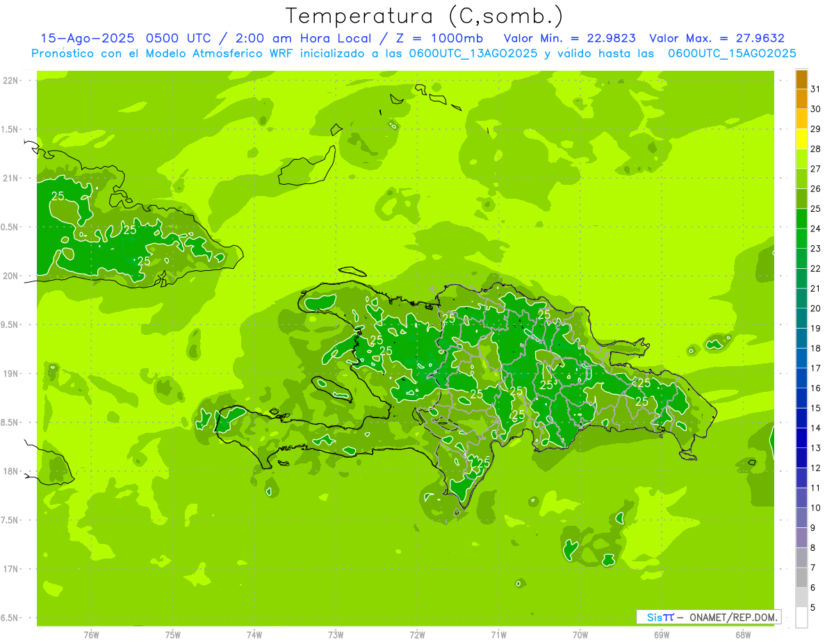Click the "22N" latitude label

(10, 81)
